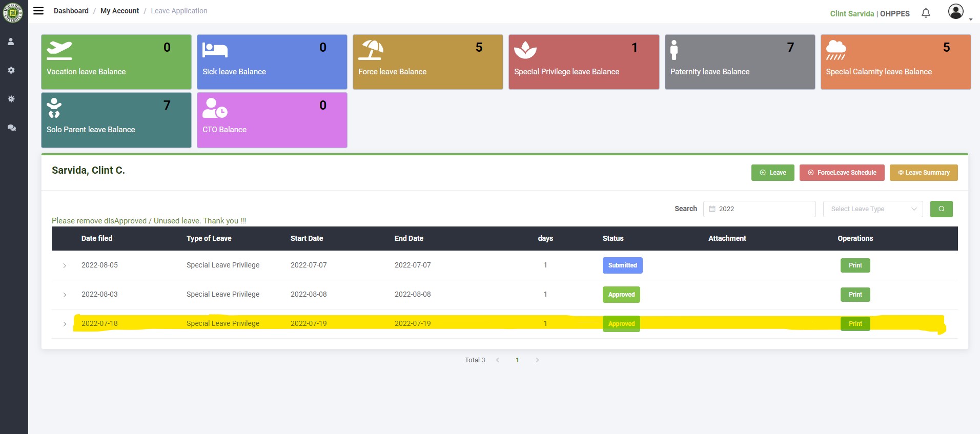980x434 pixels.
Task: Select the Vacation leave Balance card
Action: tap(116, 62)
